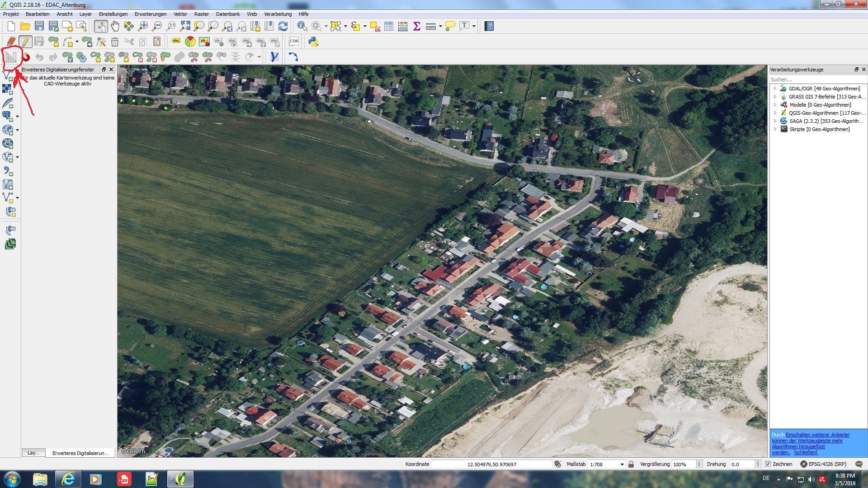Click the Erweiteres Digitalisierun... tab
The width and height of the screenshot is (868, 488).
[x=80, y=453]
